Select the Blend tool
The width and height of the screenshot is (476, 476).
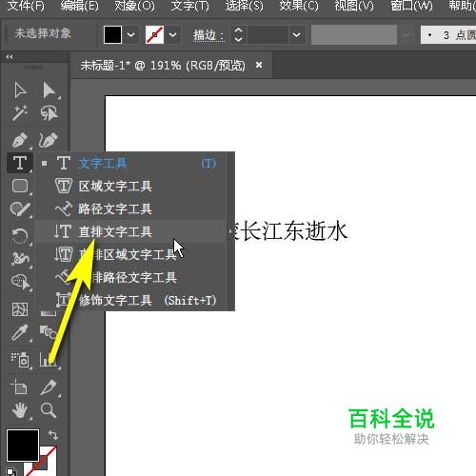[x=48, y=332]
